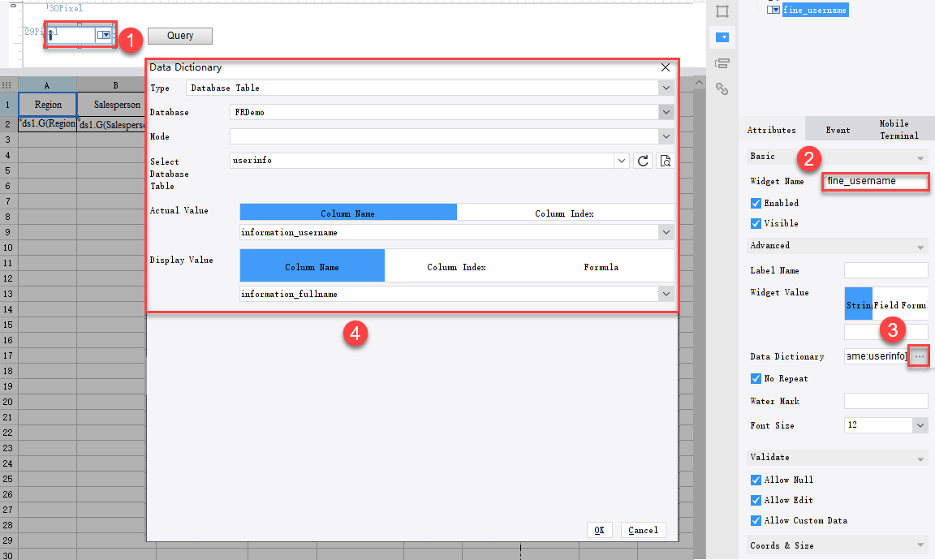Uncheck the Enabled checkbox
Image resolution: width=935 pixels, height=560 pixels.
tap(756, 204)
